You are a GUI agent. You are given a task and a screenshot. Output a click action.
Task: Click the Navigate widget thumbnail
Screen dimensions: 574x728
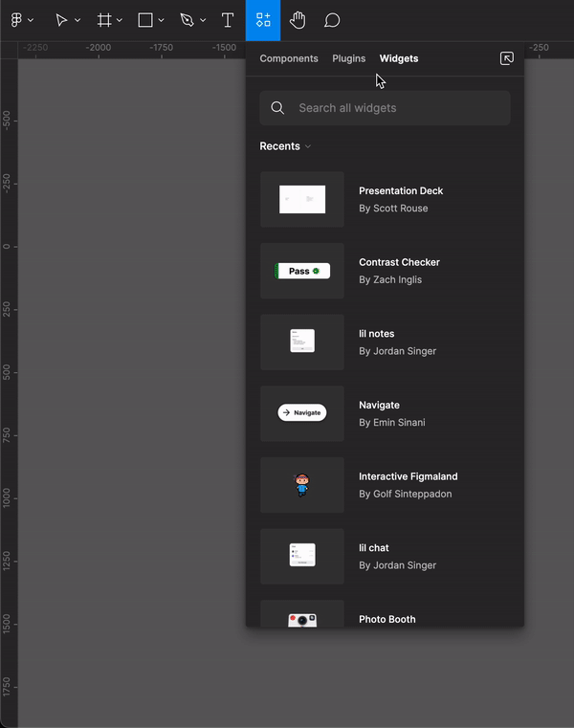[302, 413]
